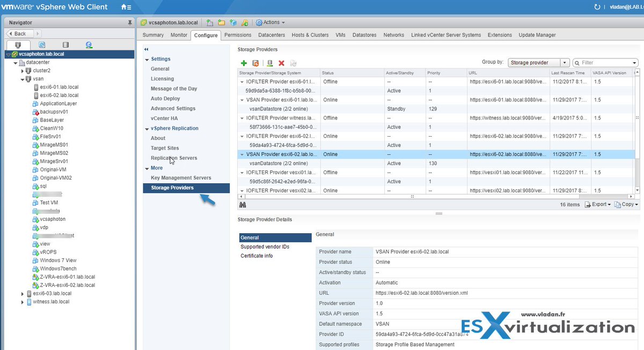Collapse the More section
The width and height of the screenshot is (644, 350).
pyautogui.click(x=147, y=168)
